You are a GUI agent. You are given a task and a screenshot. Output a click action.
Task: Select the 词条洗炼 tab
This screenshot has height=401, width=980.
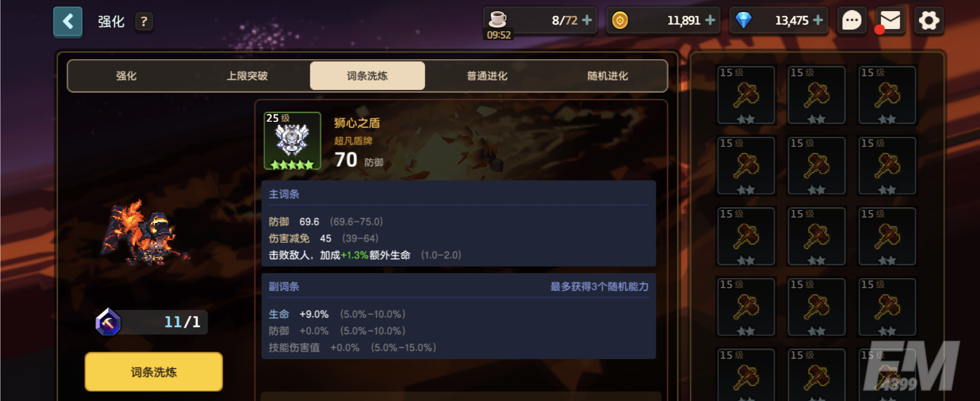[367, 76]
